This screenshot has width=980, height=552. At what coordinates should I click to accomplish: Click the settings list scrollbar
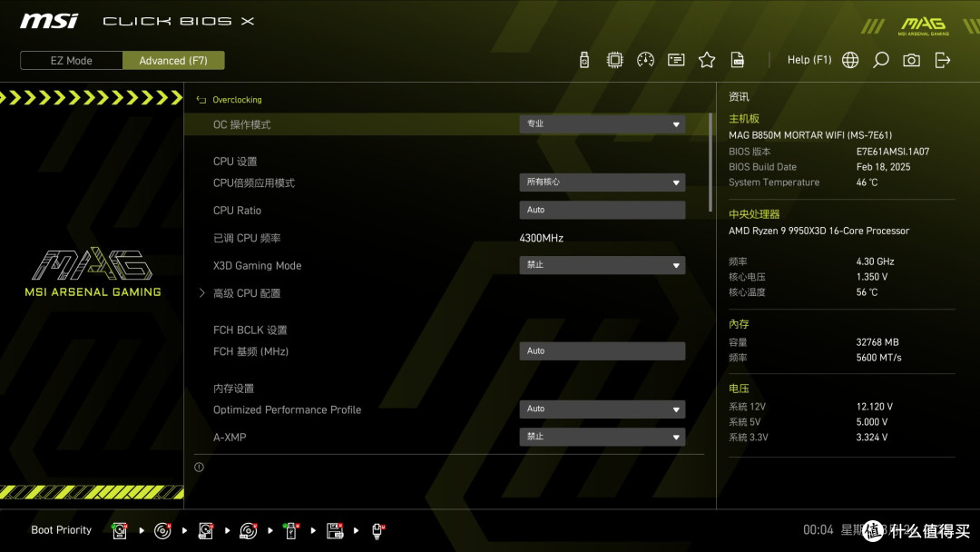tap(710, 163)
